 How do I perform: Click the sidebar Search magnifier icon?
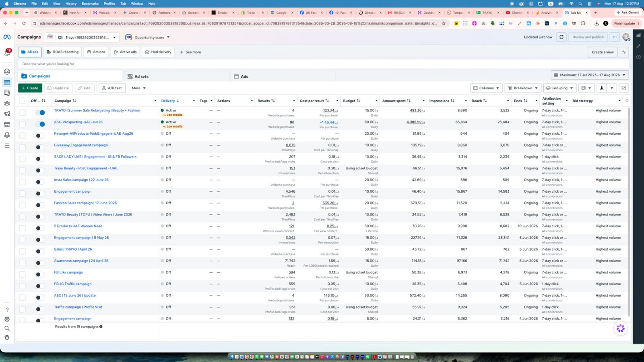[x=7, y=329]
